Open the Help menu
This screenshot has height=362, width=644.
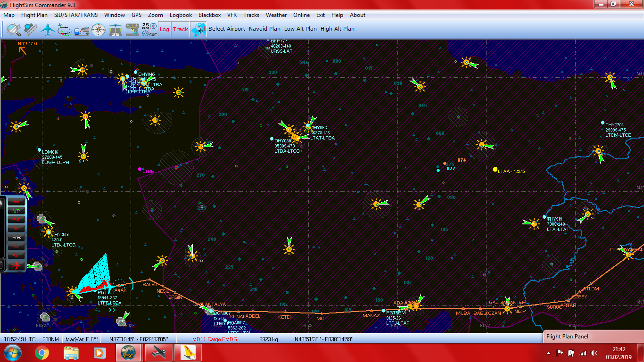click(x=337, y=15)
